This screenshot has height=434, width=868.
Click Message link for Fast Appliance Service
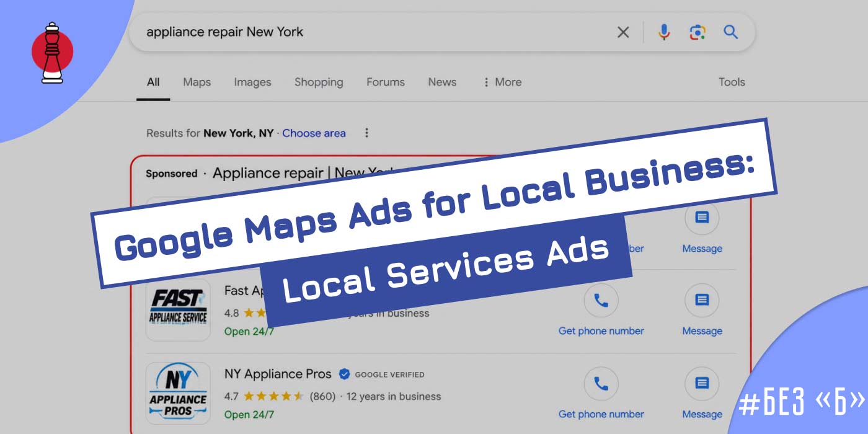click(x=702, y=331)
